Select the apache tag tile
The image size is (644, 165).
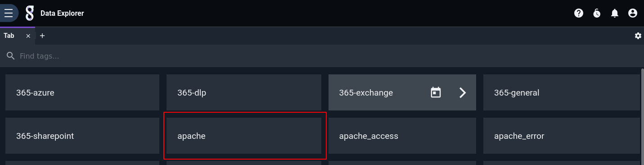244,136
